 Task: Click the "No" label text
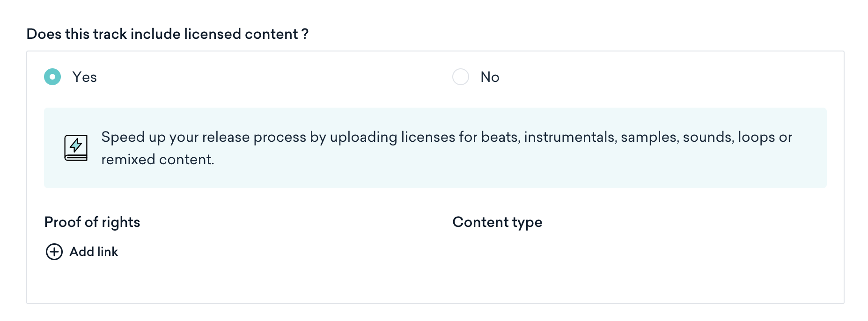[x=490, y=77]
